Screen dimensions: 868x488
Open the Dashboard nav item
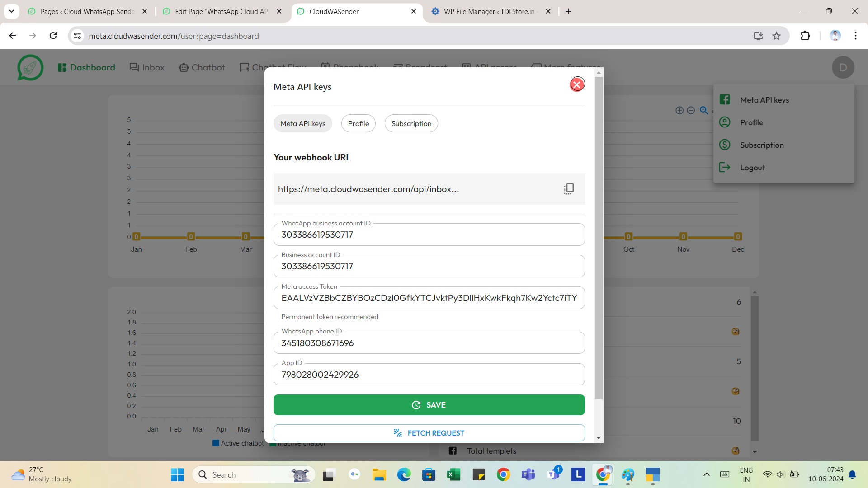coord(86,67)
